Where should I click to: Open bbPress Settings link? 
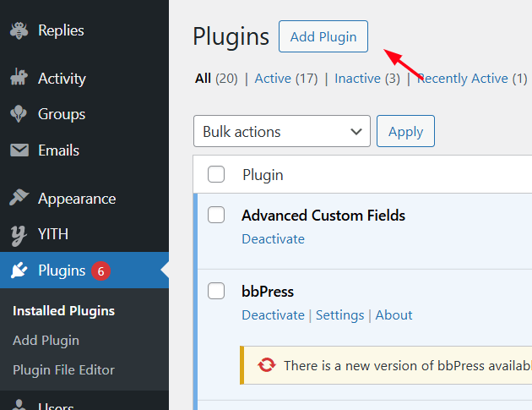pyautogui.click(x=340, y=315)
